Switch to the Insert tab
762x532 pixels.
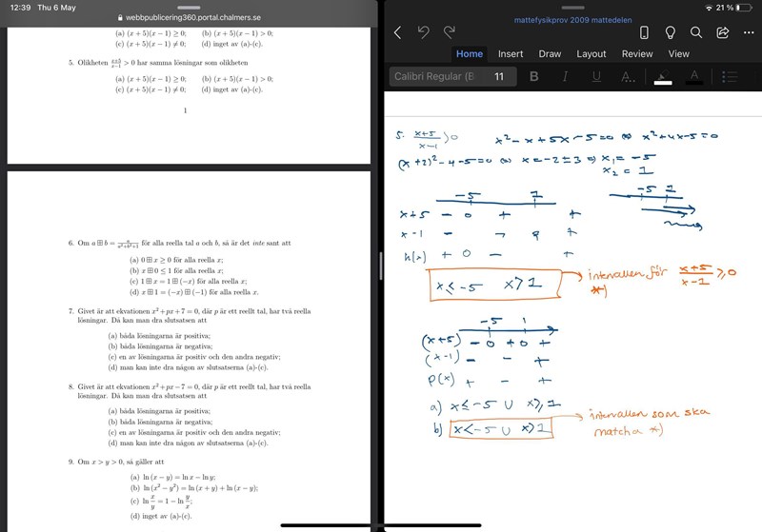pyautogui.click(x=511, y=54)
